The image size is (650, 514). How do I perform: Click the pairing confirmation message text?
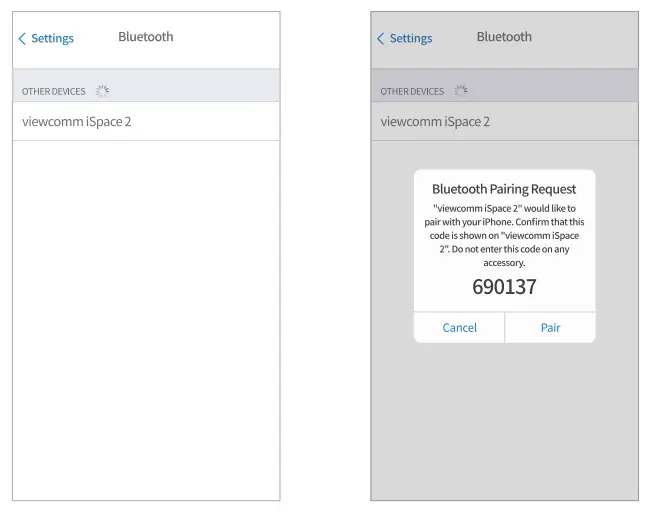(504, 235)
